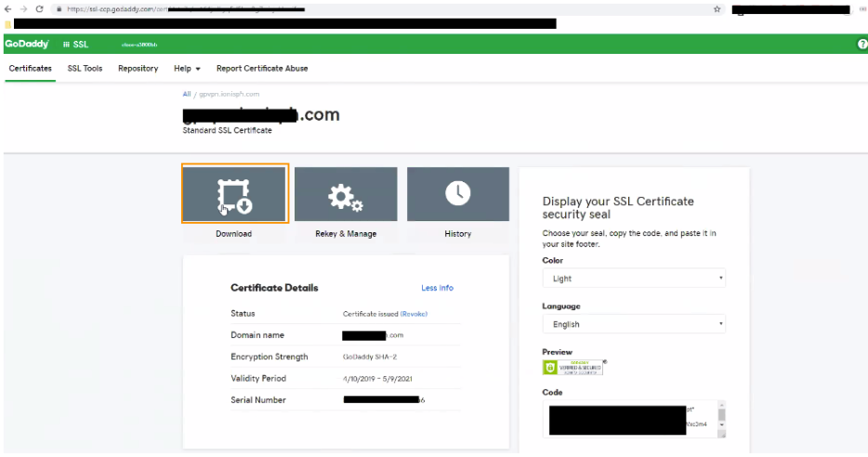Click Report Certificate Abuse
Screen dimensions: 868x457
[262, 69]
